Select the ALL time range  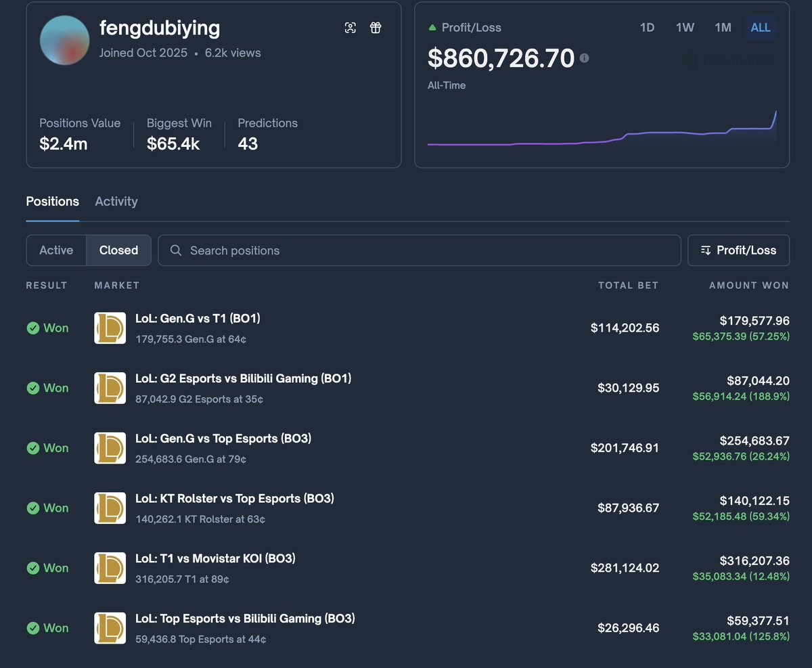pos(761,28)
